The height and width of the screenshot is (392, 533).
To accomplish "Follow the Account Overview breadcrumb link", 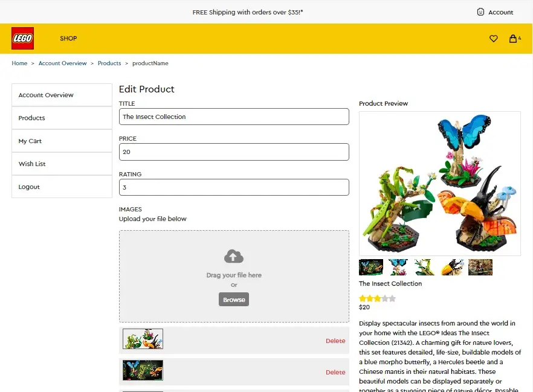I will click(x=63, y=63).
